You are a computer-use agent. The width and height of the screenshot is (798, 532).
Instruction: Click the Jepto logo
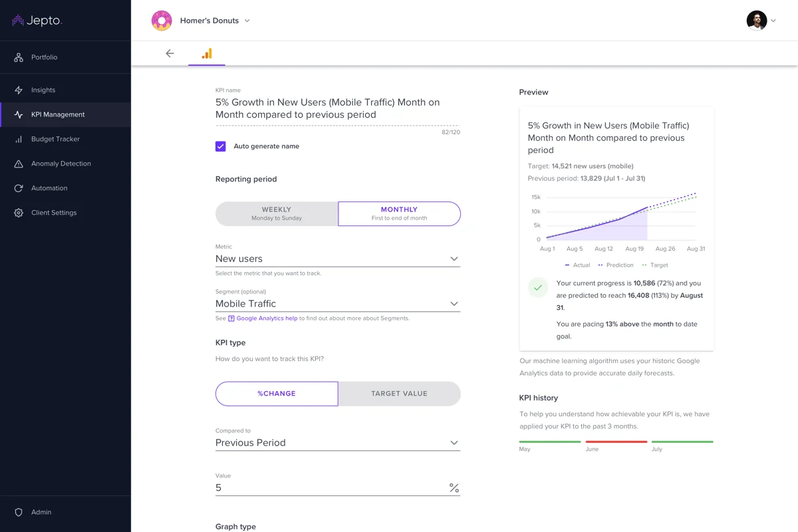[37, 21]
